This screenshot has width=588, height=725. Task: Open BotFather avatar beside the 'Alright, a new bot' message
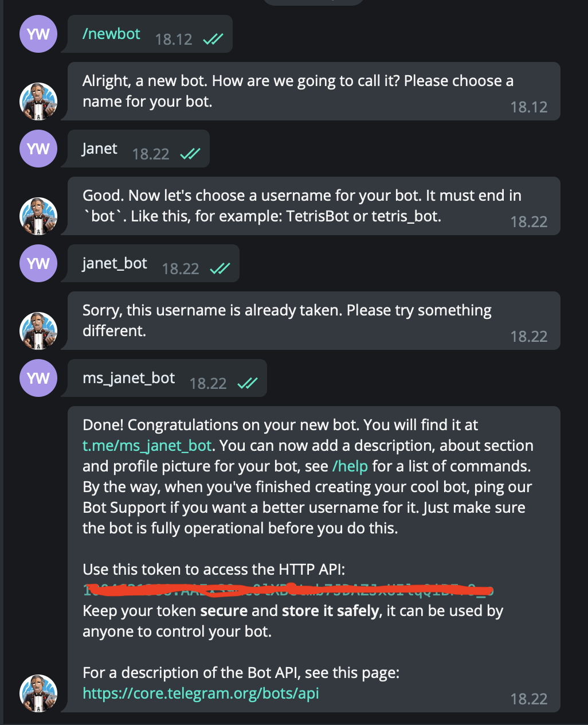[x=38, y=102]
